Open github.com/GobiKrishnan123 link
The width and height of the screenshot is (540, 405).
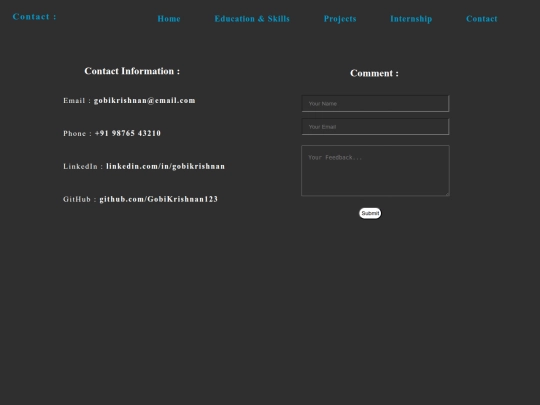click(x=158, y=199)
